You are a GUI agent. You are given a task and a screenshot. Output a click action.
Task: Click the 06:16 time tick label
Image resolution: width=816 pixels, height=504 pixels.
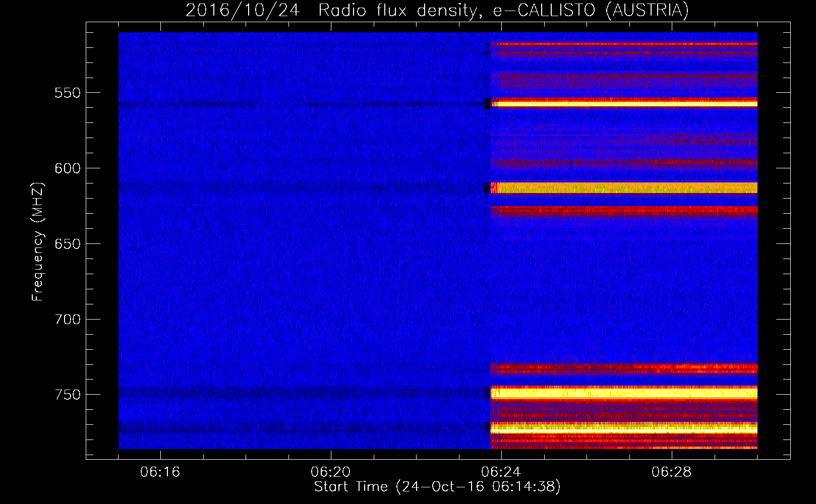pos(160,472)
